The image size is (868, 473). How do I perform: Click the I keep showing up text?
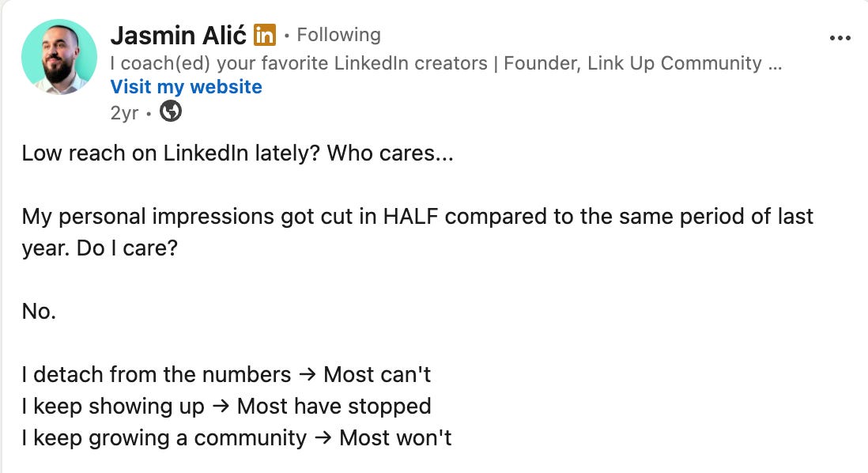click(113, 407)
